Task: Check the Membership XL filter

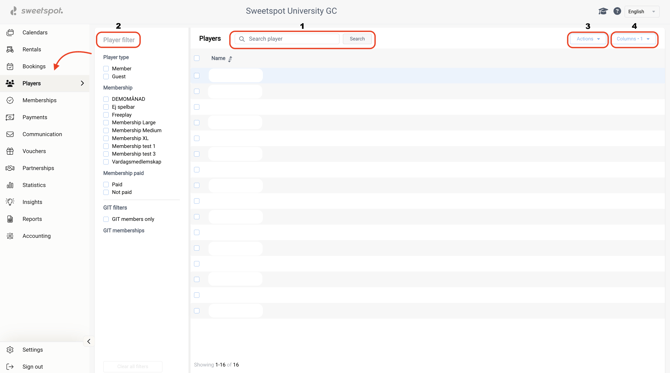Action: [106, 138]
